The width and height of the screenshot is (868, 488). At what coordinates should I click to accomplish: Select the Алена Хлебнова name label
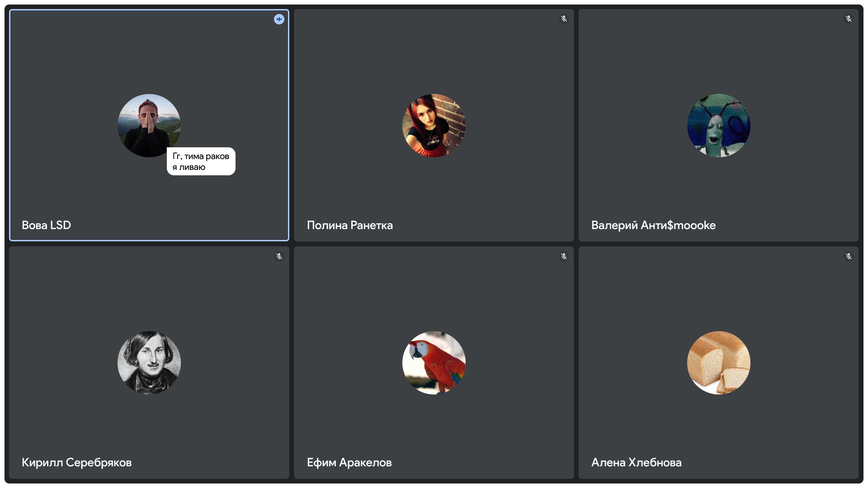point(636,462)
